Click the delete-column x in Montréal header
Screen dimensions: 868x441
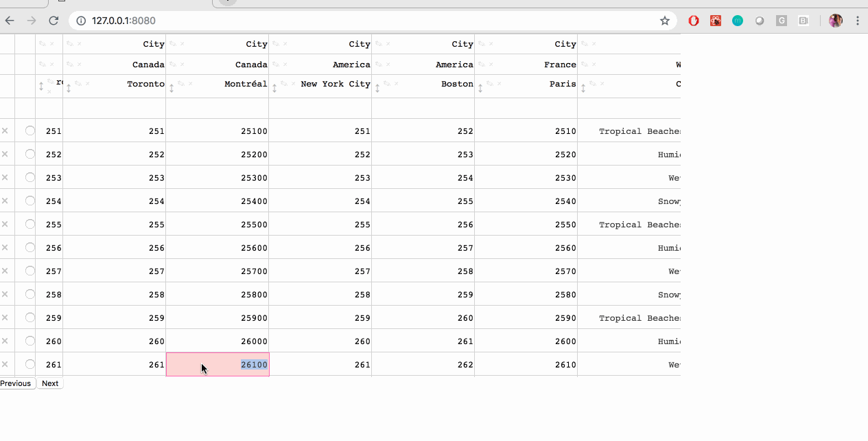pyautogui.click(x=190, y=84)
